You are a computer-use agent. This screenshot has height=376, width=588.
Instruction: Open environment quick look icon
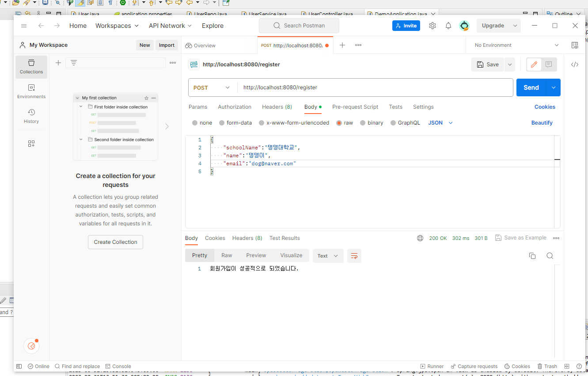[x=575, y=45]
